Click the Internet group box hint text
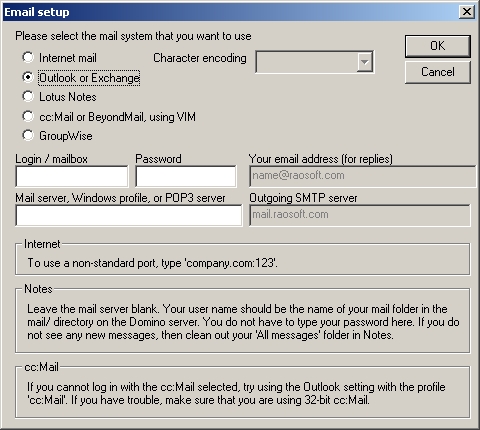 coord(152,263)
